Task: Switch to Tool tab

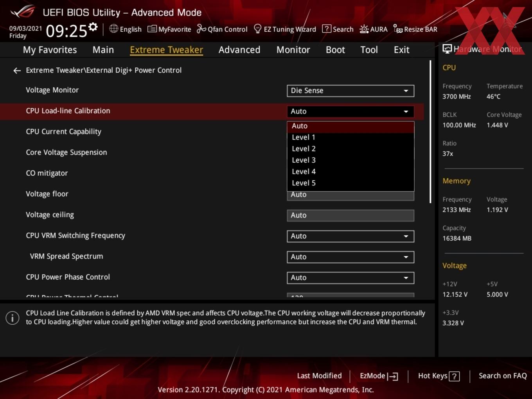Action: pyautogui.click(x=369, y=50)
